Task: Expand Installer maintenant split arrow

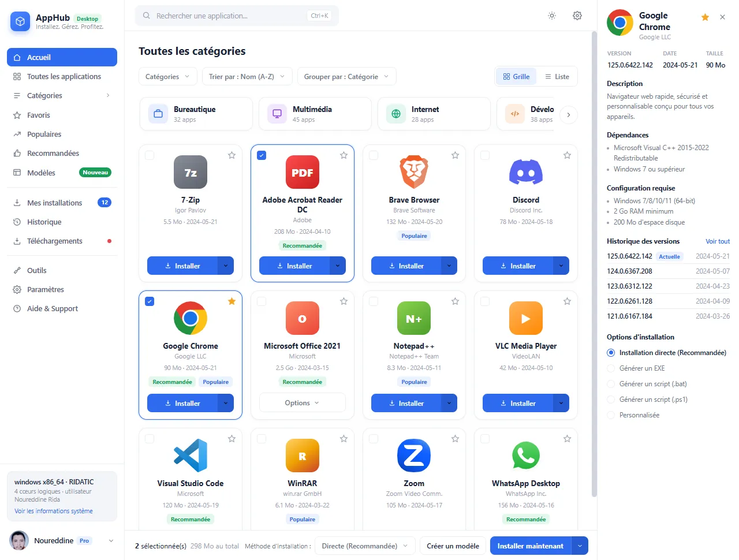Action: coord(580,546)
